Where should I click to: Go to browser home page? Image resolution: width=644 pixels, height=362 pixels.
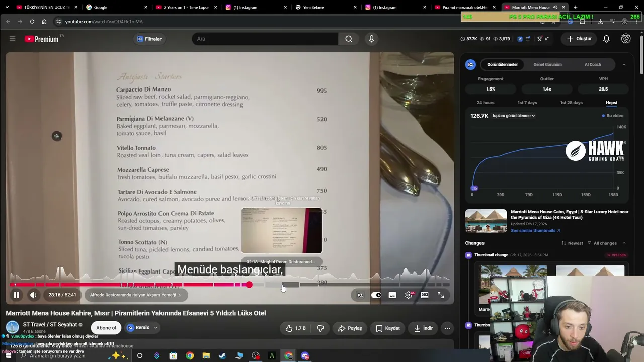click(x=44, y=22)
